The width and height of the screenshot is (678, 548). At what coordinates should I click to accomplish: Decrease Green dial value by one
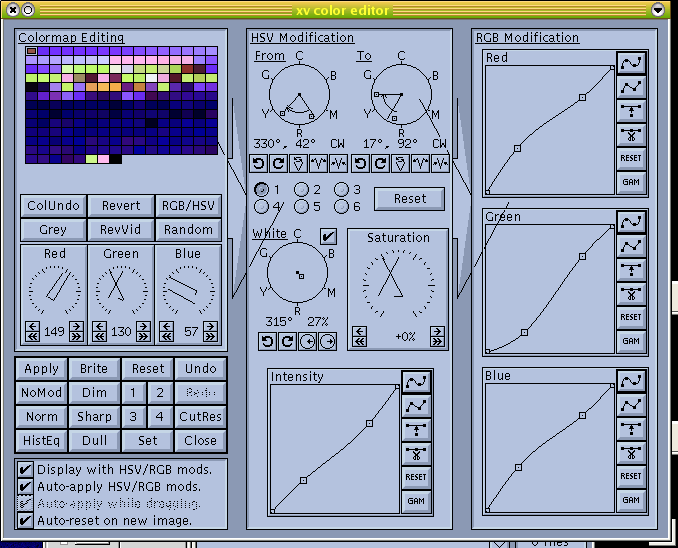(99, 326)
